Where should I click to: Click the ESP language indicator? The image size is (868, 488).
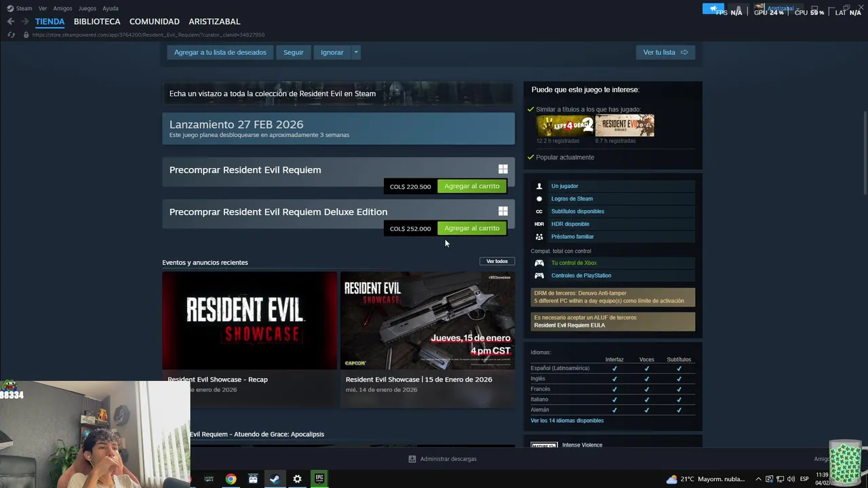804,479
